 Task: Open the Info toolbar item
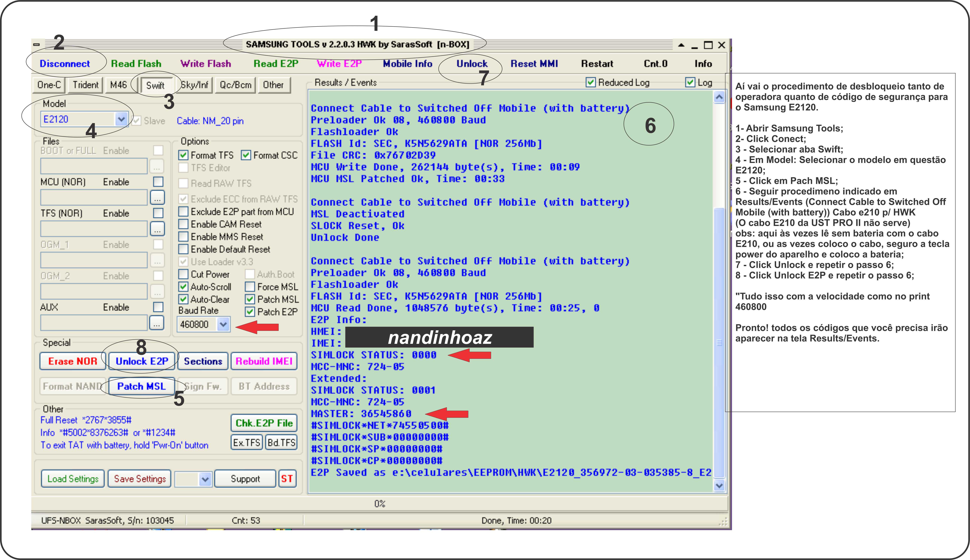[x=703, y=64]
